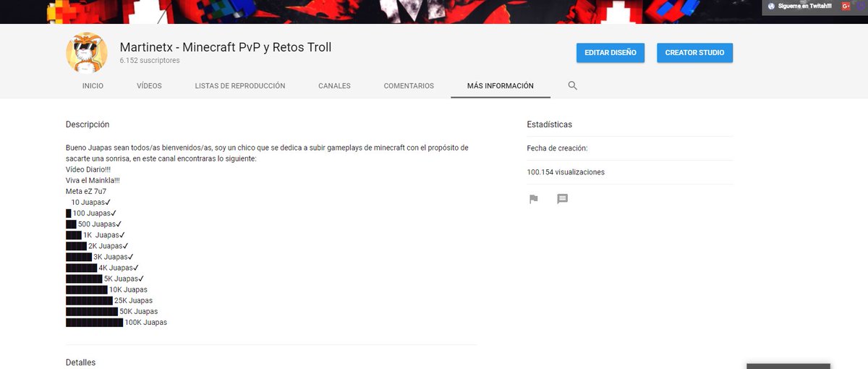Click the channel title Martinetx
Viewport: 868px width, 369px height.
click(x=226, y=48)
